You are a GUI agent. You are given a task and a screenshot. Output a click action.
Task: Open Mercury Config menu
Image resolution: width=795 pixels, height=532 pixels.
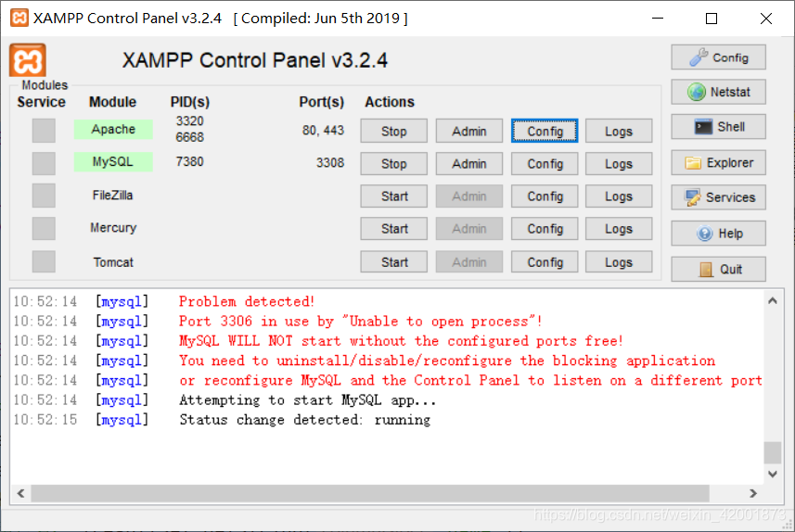tap(545, 229)
